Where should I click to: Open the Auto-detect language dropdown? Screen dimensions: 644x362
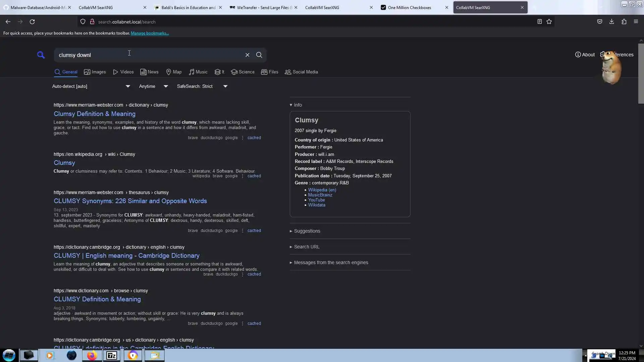click(x=91, y=86)
